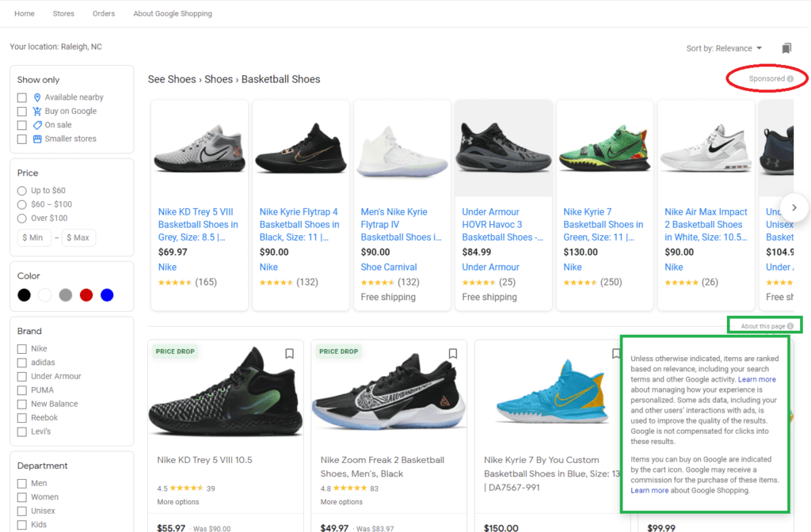811x532 pixels.
Task: Click the Shoes breadcrumb link
Action: (219, 79)
